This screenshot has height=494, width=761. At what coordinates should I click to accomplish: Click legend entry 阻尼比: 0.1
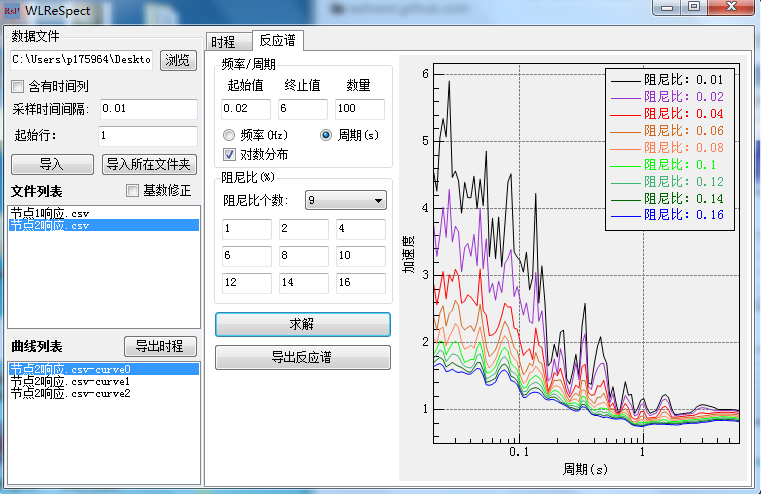[663, 165]
